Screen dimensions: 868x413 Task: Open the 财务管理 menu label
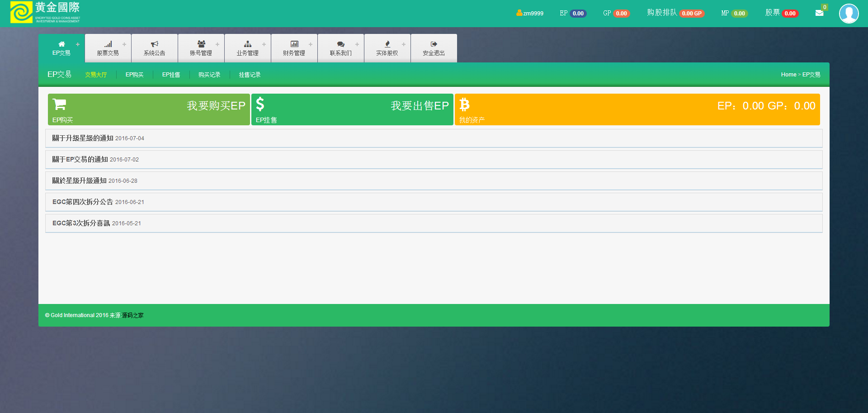coord(294,53)
